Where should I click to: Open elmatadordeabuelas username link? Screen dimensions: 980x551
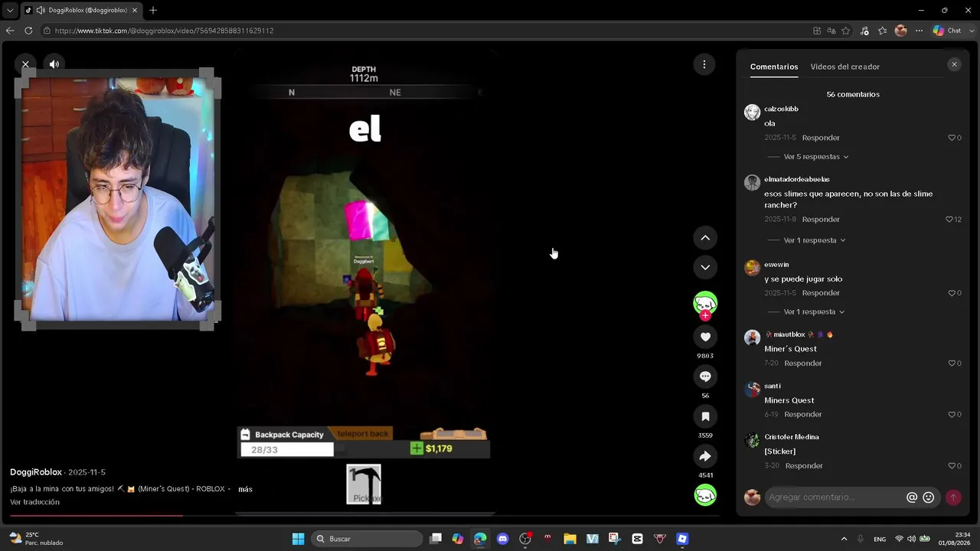(x=797, y=180)
